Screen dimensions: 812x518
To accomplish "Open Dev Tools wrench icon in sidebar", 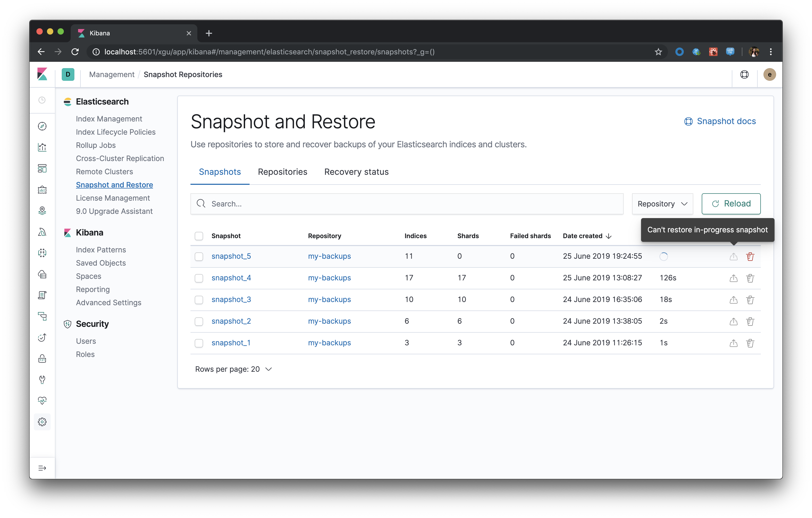I will (42, 380).
